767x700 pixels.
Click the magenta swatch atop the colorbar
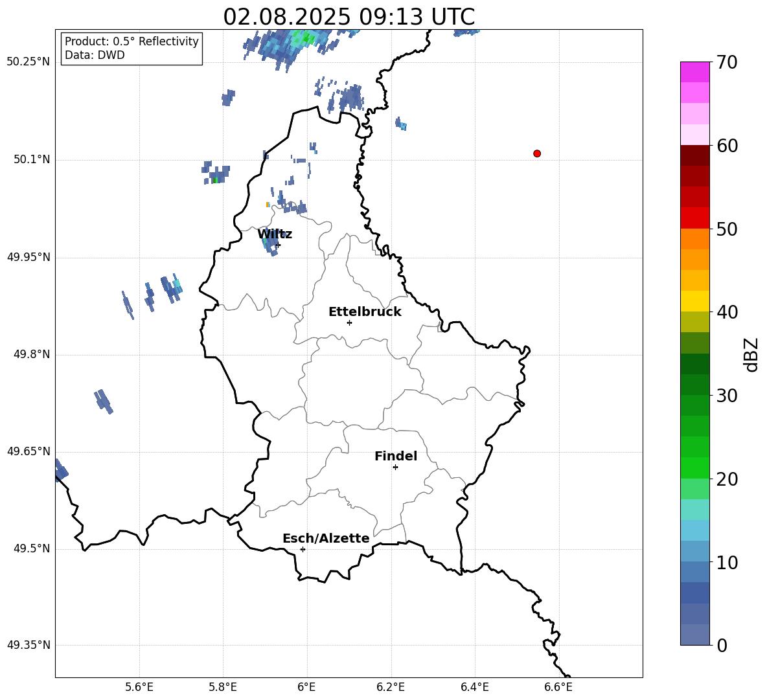pyautogui.click(x=694, y=72)
